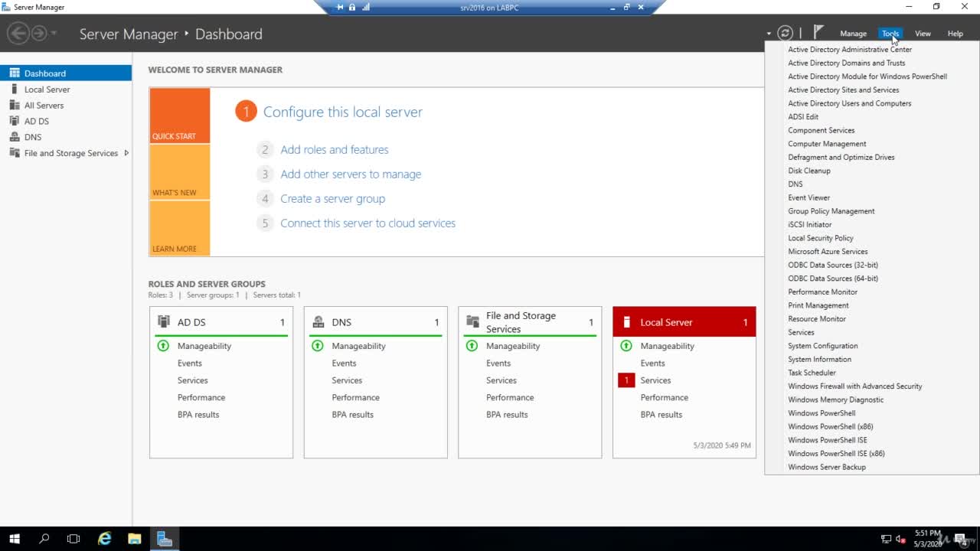
Task: Open the breadcrumb dropdown near refresh
Action: tap(768, 34)
